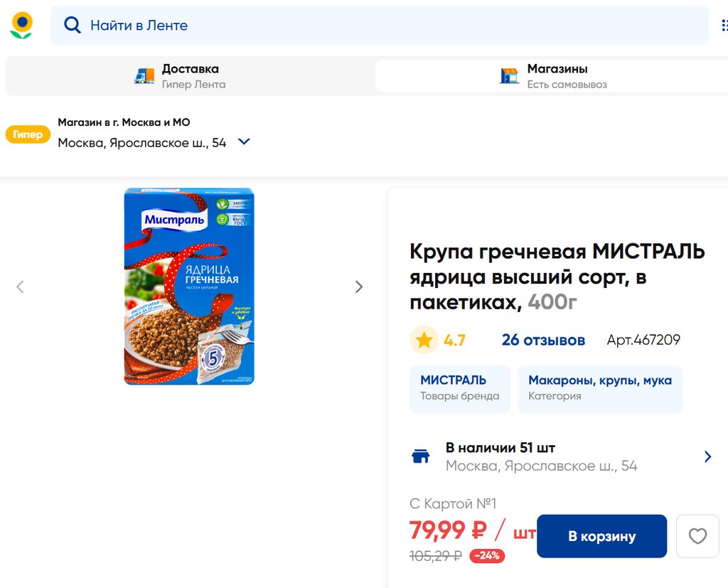Click the search magnifier icon
The height and width of the screenshot is (588, 728).
72,26
